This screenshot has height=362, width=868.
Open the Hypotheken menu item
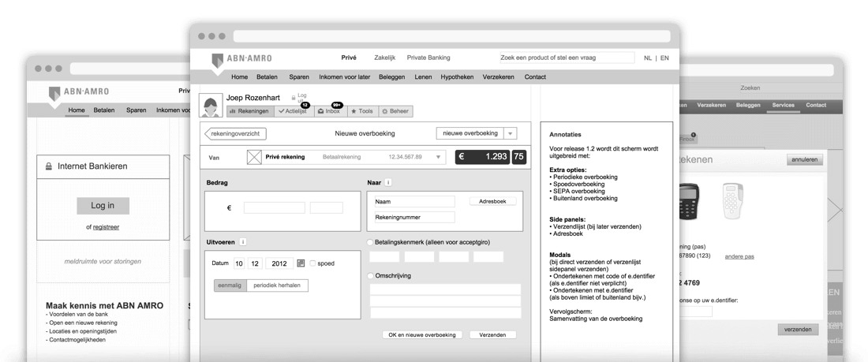[x=457, y=77]
